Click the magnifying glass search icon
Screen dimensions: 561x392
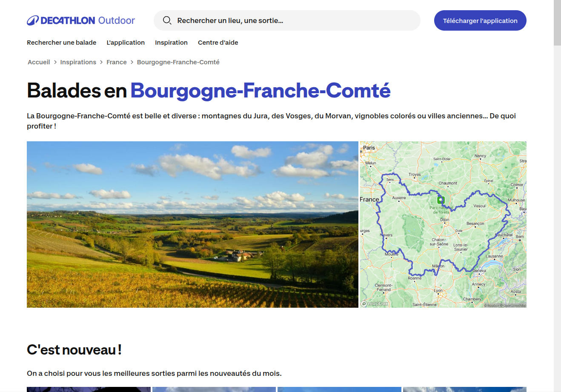[x=167, y=20]
